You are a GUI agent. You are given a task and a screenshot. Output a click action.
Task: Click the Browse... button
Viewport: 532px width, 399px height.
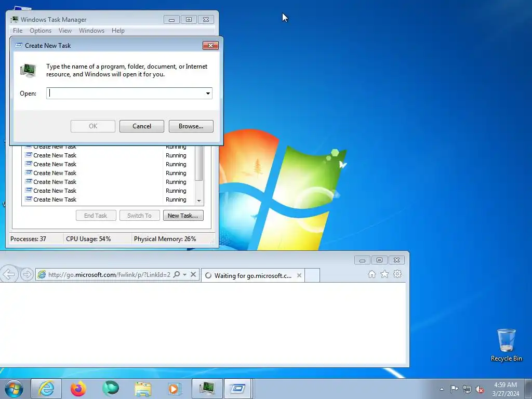point(191,126)
